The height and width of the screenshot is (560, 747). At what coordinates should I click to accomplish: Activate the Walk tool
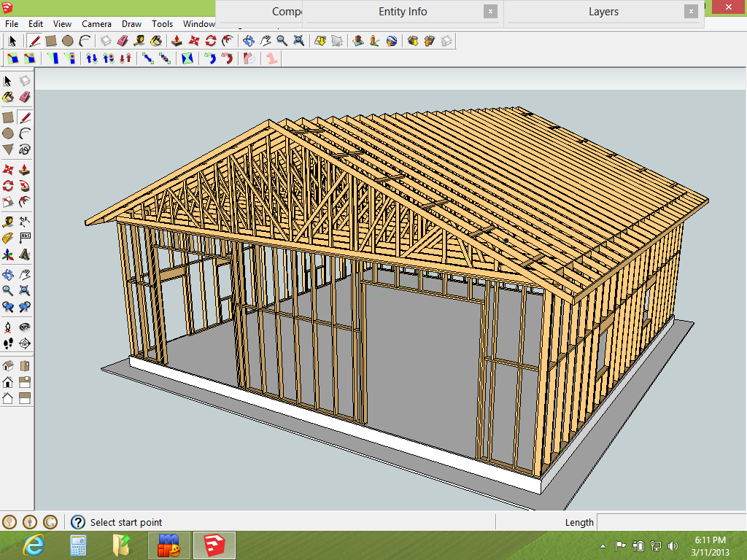pyautogui.click(x=9, y=343)
